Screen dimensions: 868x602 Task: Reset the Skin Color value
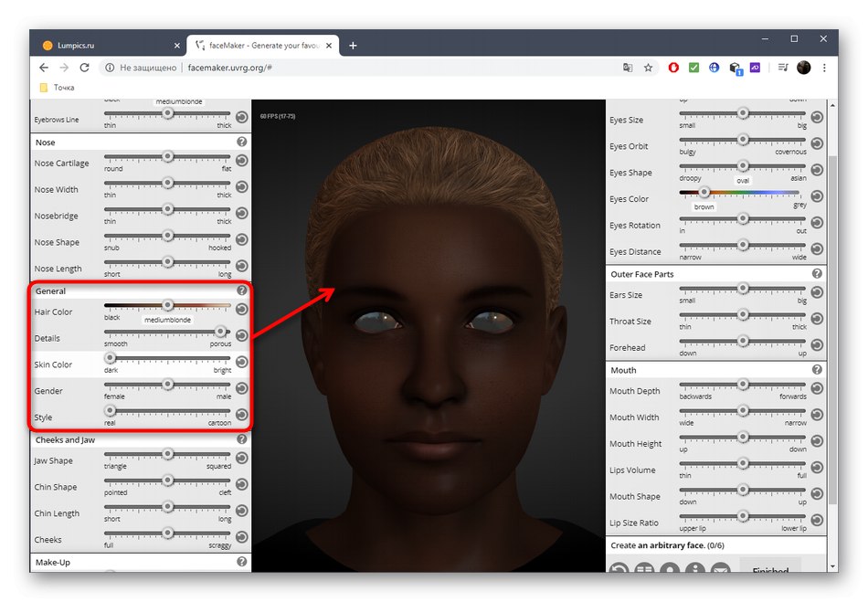(x=241, y=362)
